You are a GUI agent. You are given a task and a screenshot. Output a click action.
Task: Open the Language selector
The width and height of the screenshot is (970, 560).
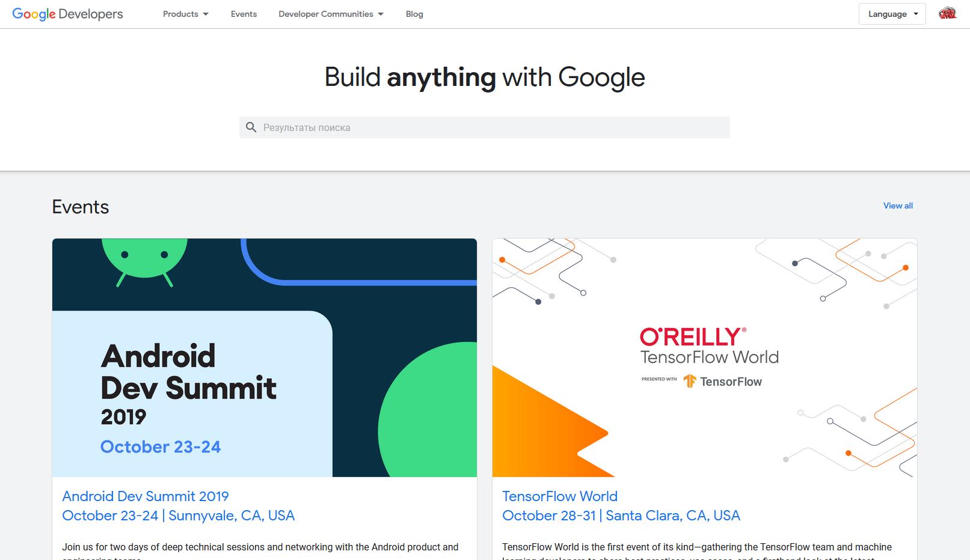coord(892,14)
